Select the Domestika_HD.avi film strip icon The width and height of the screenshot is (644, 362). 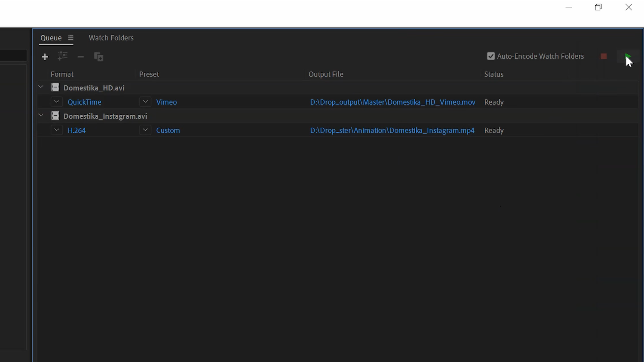tap(55, 88)
